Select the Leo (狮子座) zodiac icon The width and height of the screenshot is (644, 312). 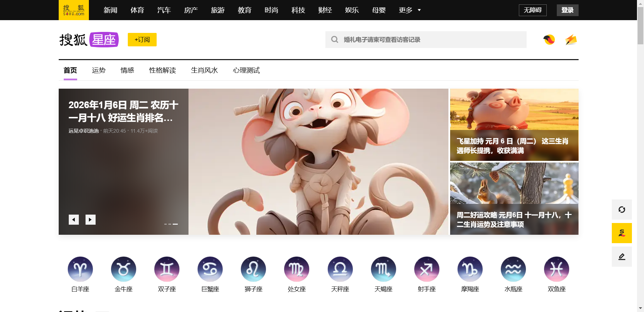pos(253,269)
